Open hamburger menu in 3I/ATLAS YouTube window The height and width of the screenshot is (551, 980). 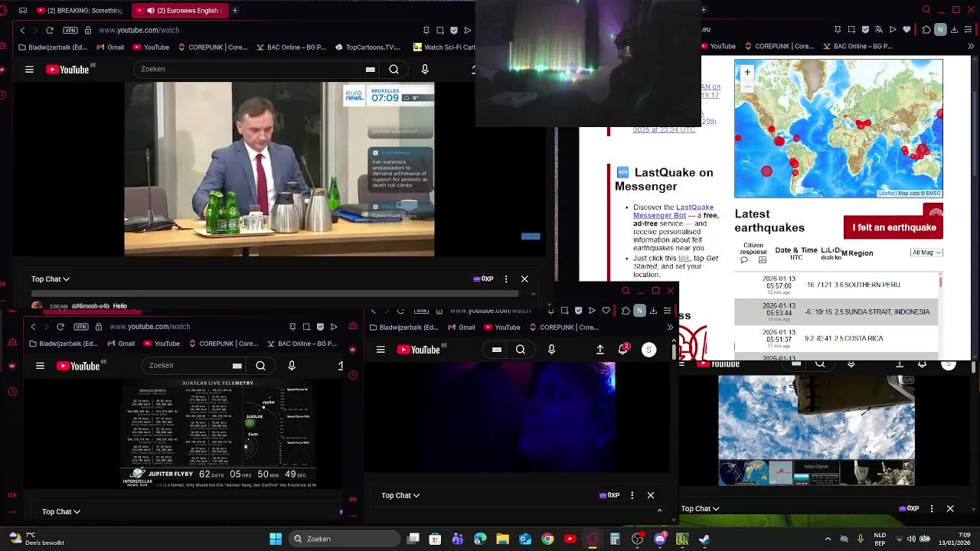pyautogui.click(x=40, y=366)
